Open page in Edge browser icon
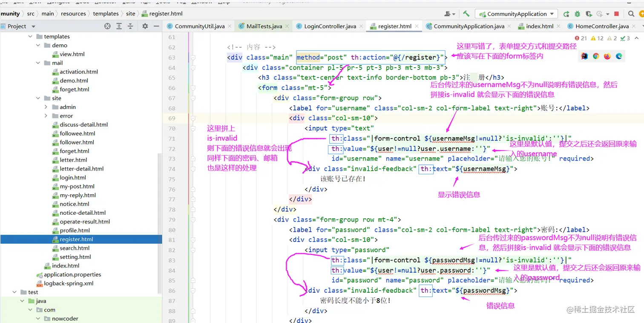 pos(619,56)
